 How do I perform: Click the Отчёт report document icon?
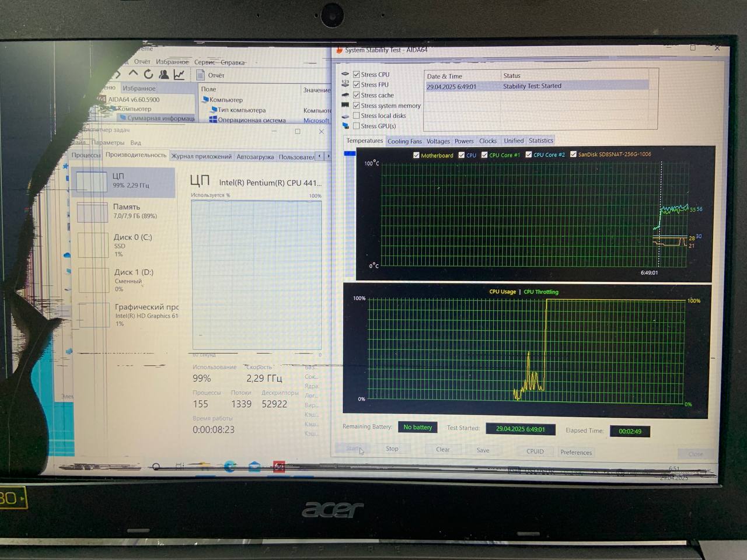[x=201, y=75]
